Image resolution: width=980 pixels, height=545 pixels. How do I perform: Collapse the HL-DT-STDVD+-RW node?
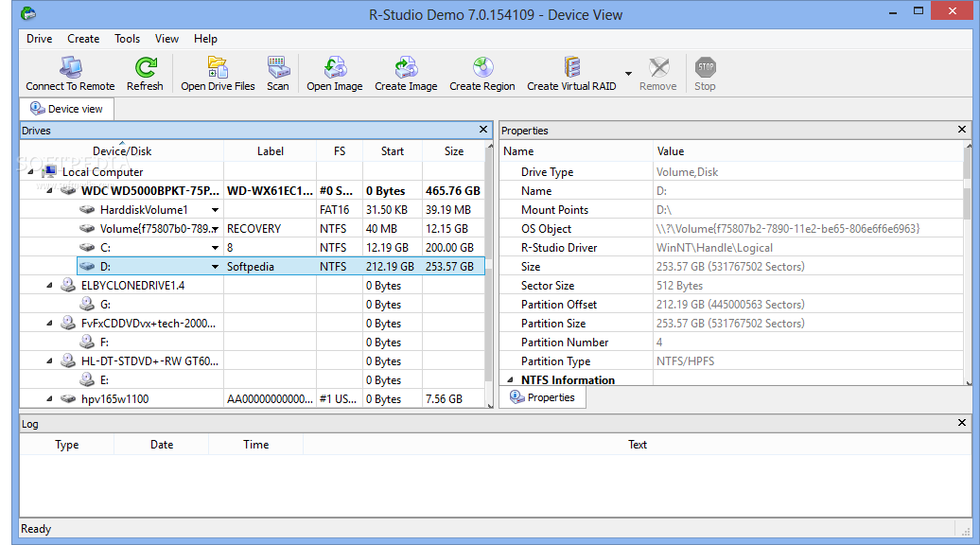(49, 361)
